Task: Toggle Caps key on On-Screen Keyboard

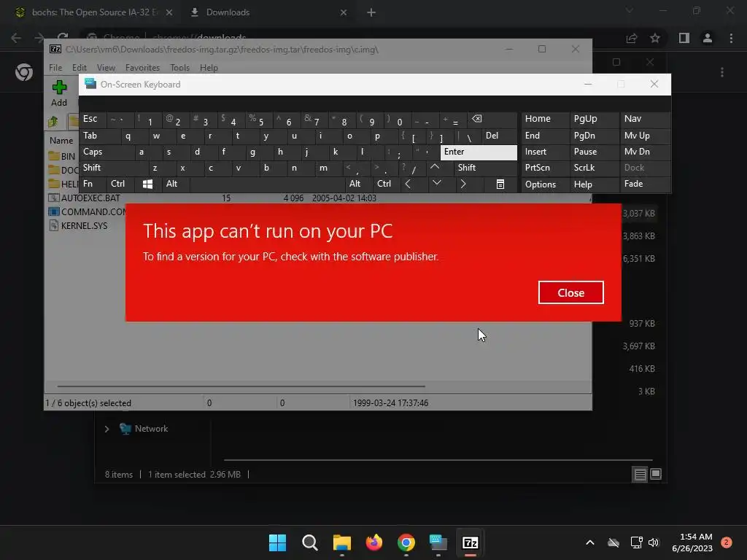Action: (x=107, y=152)
